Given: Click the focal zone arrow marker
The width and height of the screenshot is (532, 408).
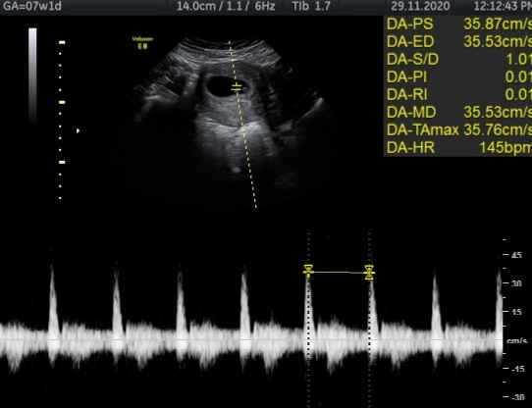Looking at the screenshot, I should tap(79, 130).
